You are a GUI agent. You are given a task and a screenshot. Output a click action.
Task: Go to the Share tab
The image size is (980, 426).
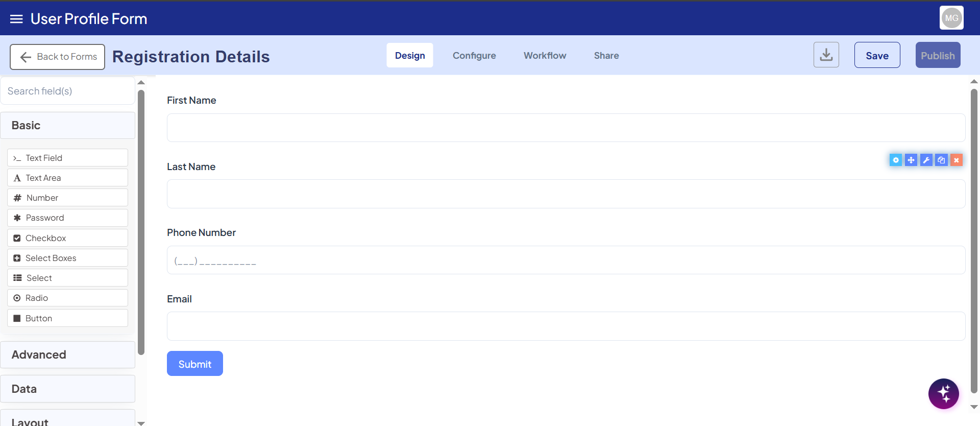[x=606, y=56]
